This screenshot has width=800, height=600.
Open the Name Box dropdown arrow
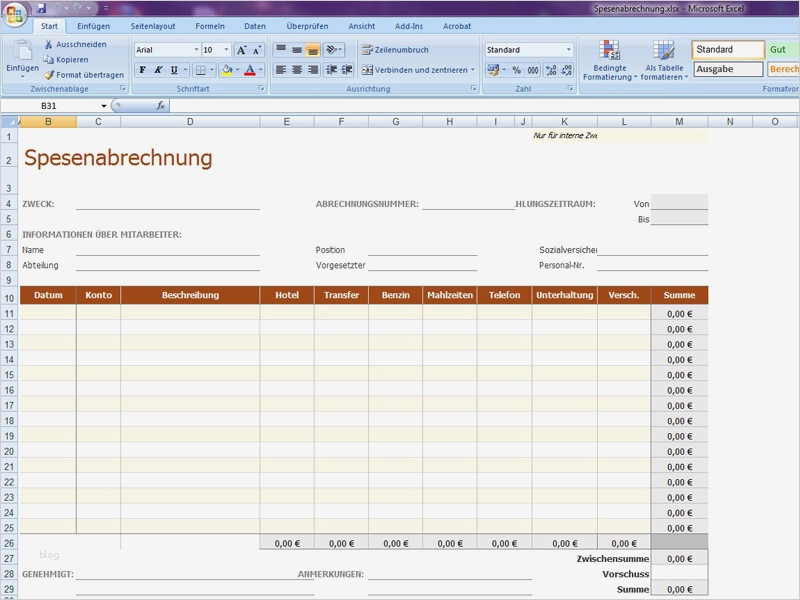(x=104, y=106)
